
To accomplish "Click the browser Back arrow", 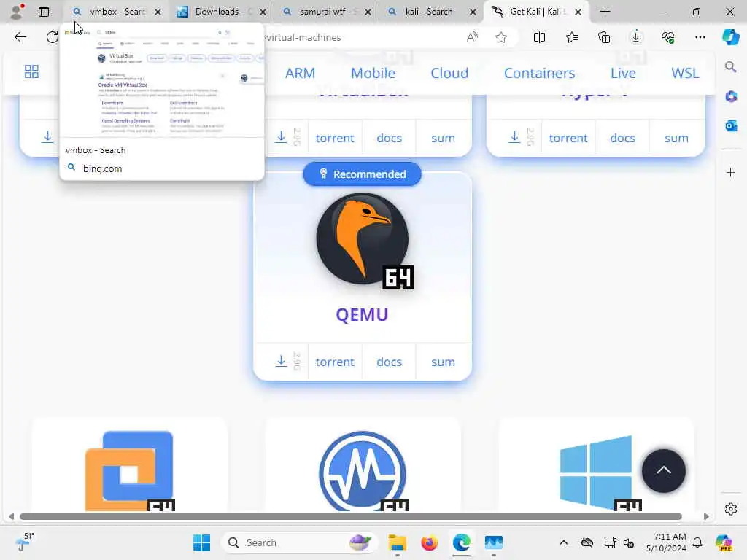I will pos(20,37).
